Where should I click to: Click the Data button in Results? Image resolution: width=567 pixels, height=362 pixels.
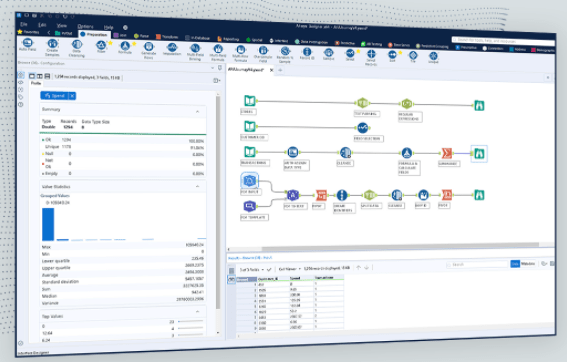pyautogui.click(x=515, y=264)
